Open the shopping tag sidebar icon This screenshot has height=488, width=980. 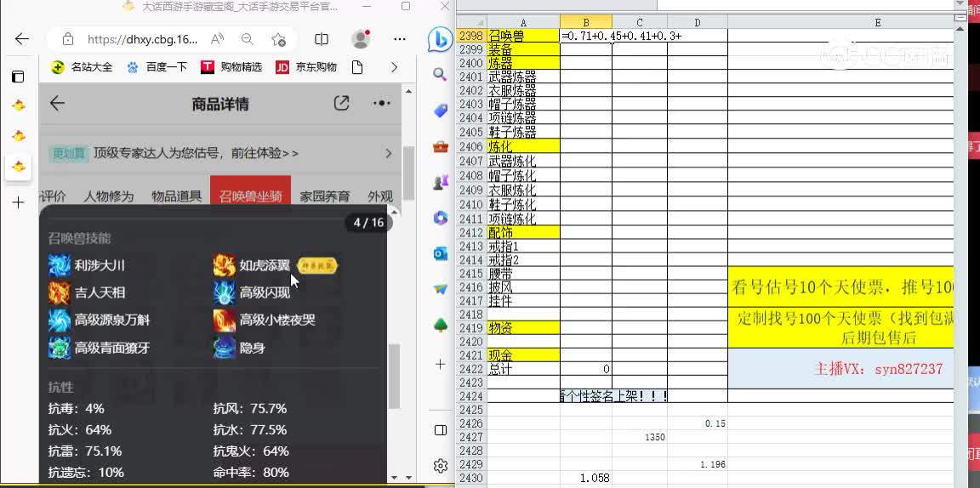[x=440, y=111]
